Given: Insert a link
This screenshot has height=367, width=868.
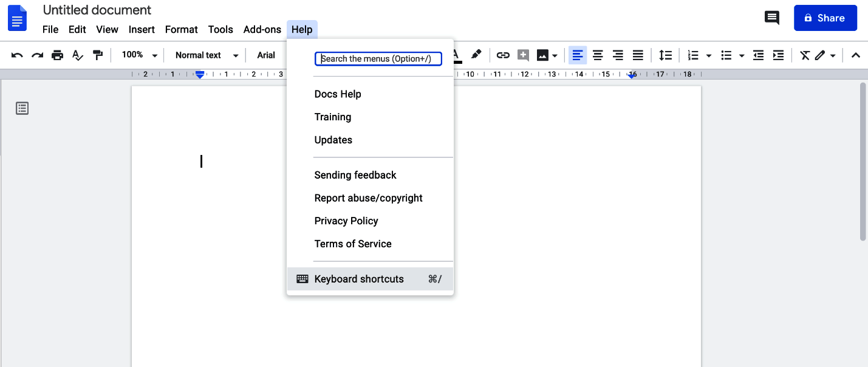Looking at the screenshot, I should 503,55.
